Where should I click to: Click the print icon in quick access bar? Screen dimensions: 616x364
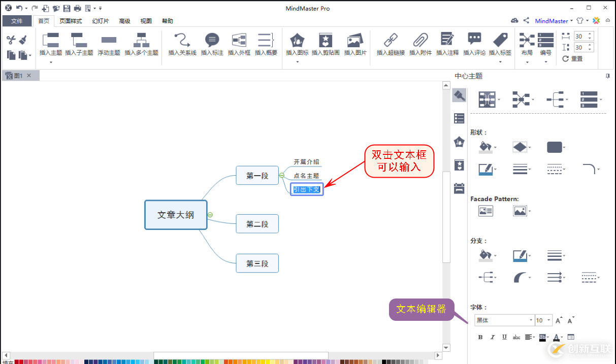pos(77,8)
